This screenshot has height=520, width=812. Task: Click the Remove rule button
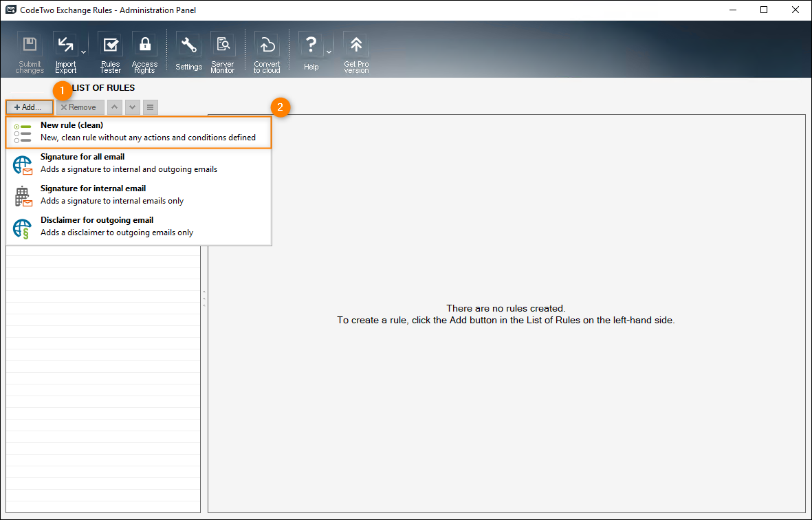(x=80, y=107)
